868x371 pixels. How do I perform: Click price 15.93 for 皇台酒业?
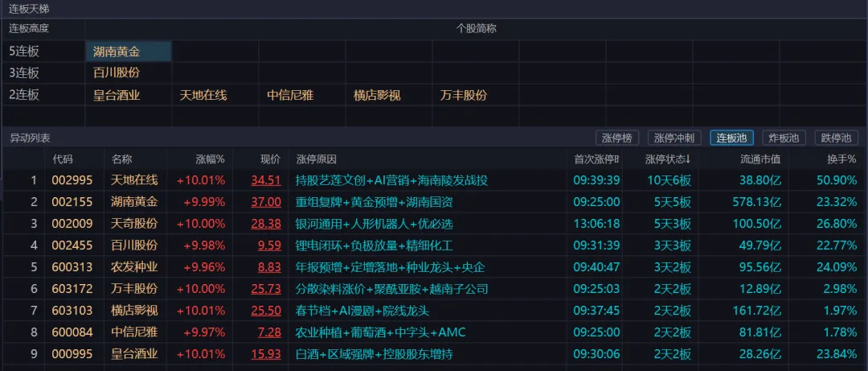pyautogui.click(x=266, y=354)
